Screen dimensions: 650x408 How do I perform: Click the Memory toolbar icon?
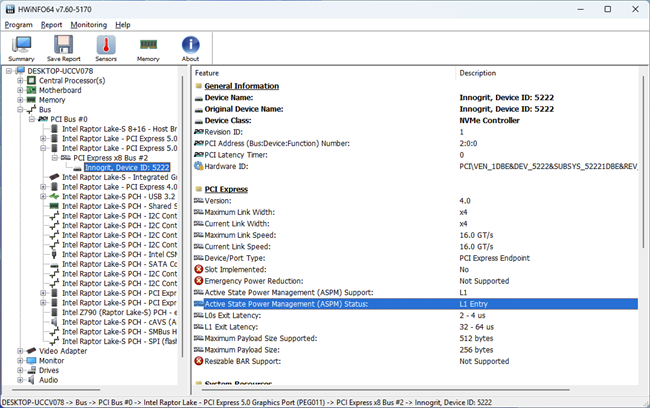tap(148, 48)
